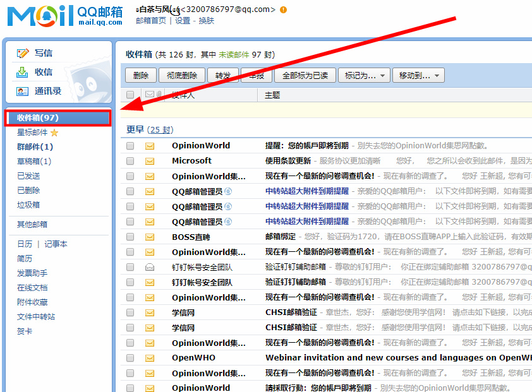Toggle the select-all checkbox in the toolbar
This screenshot has height=392, width=532.
click(130, 93)
